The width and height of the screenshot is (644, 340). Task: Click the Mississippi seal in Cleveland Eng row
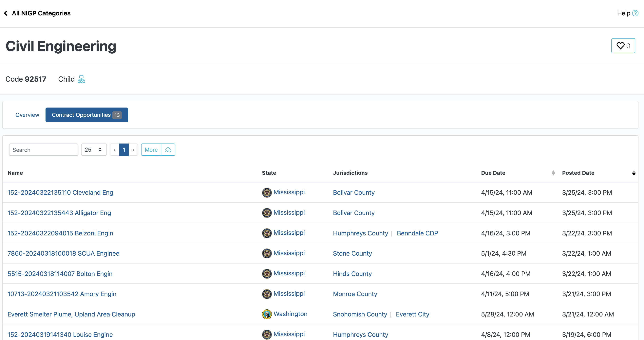267,193
